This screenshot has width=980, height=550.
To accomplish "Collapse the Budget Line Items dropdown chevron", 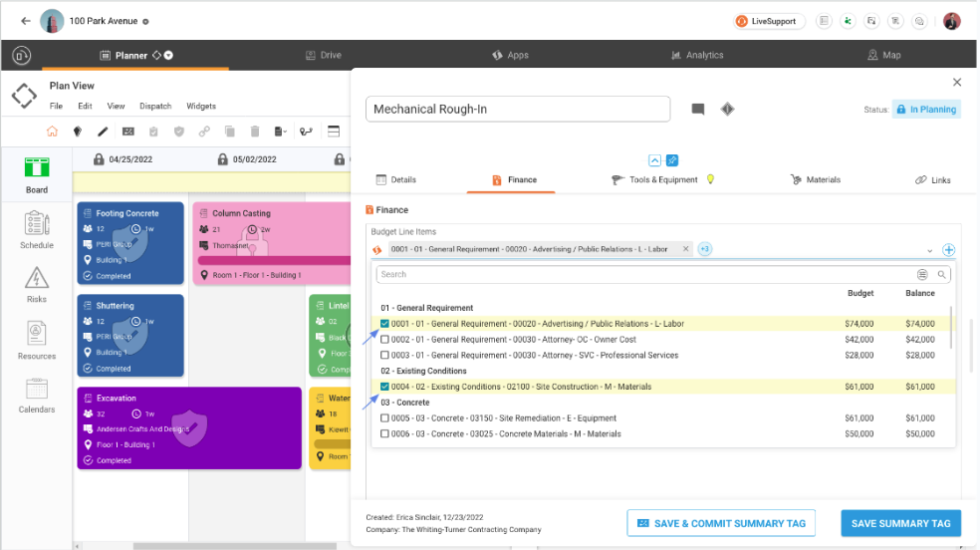I will 929,250.
